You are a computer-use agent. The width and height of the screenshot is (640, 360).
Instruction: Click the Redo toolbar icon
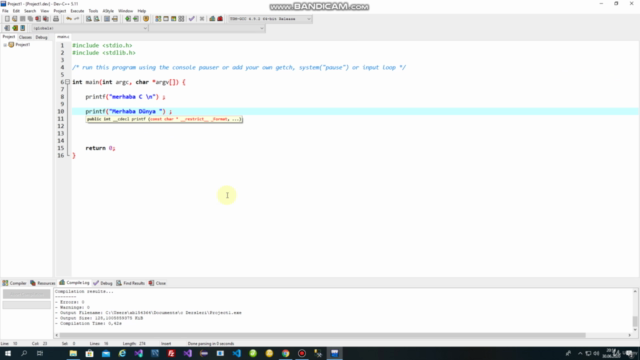tap(76, 19)
